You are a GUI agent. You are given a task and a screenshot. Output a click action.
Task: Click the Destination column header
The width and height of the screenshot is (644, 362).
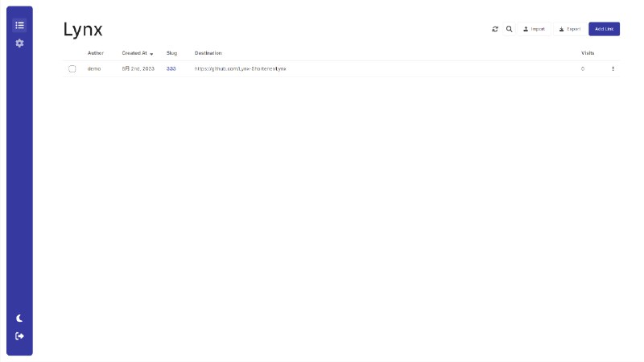click(208, 53)
